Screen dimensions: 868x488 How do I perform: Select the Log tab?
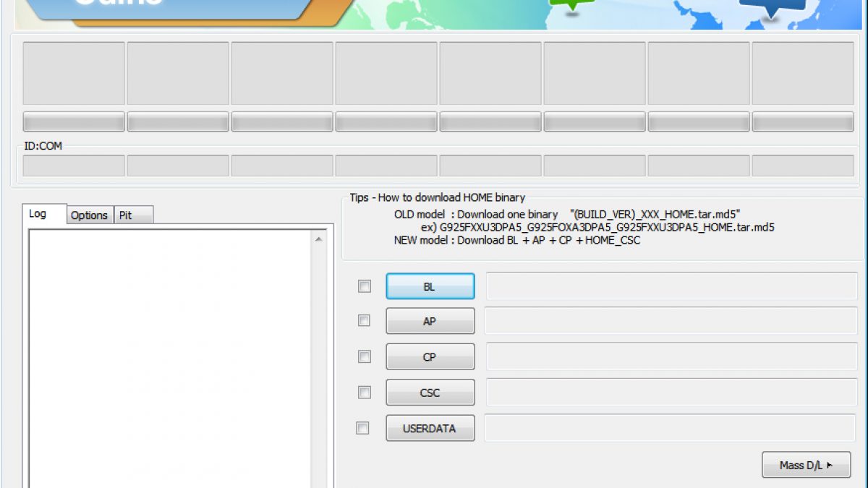click(x=38, y=214)
